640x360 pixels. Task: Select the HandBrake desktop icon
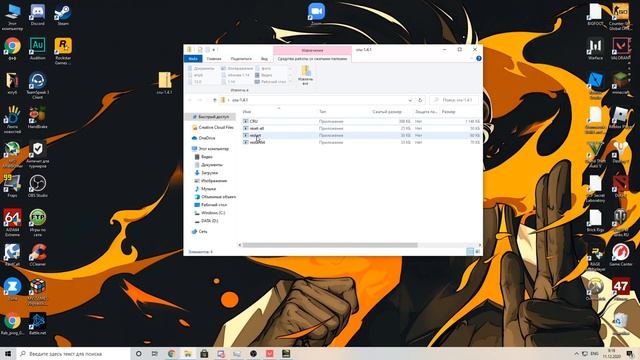click(x=38, y=118)
